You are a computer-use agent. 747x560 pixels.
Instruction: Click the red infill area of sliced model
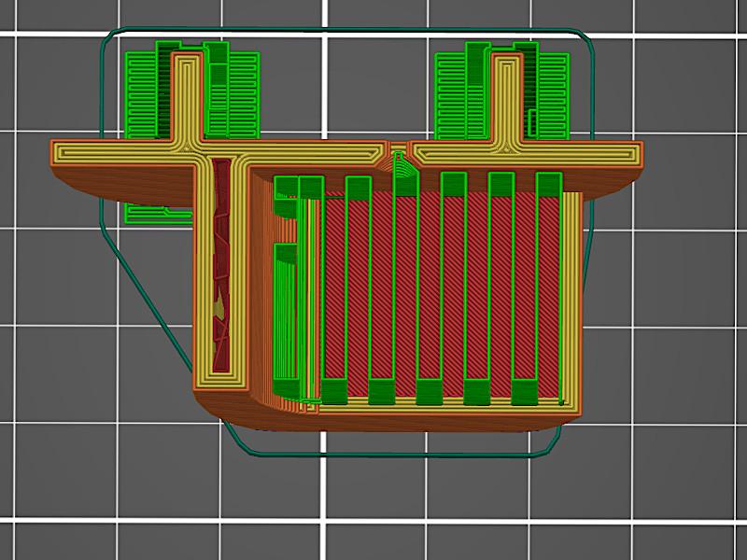coord(441,293)
